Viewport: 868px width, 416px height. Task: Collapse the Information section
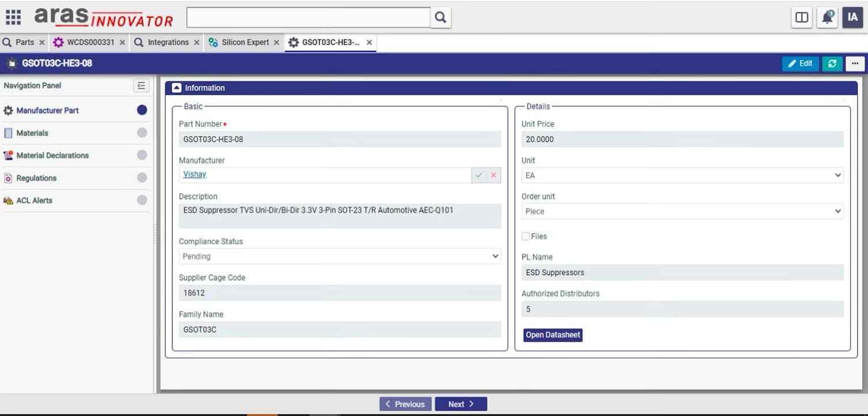(177, 88)
